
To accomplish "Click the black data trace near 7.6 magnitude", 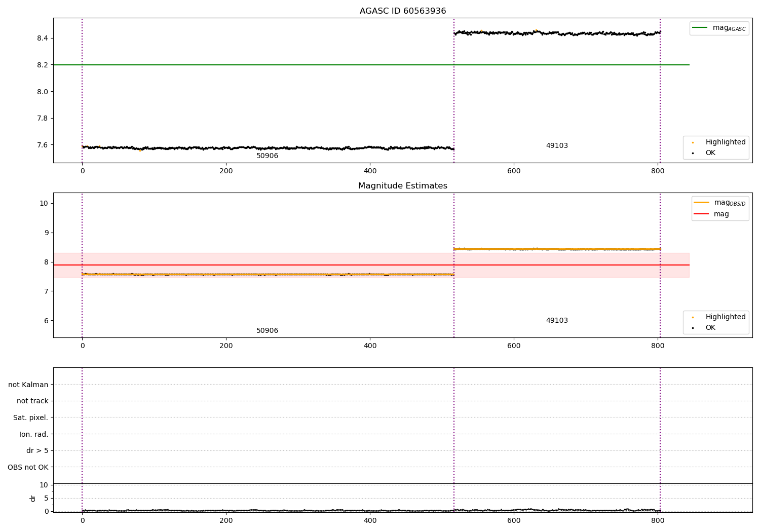I will pyautogui.click(x=268, y=148).
